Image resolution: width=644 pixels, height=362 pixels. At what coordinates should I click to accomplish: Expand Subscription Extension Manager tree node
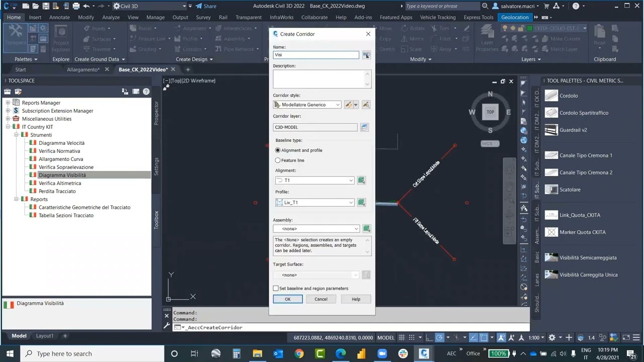click(8, 111)
